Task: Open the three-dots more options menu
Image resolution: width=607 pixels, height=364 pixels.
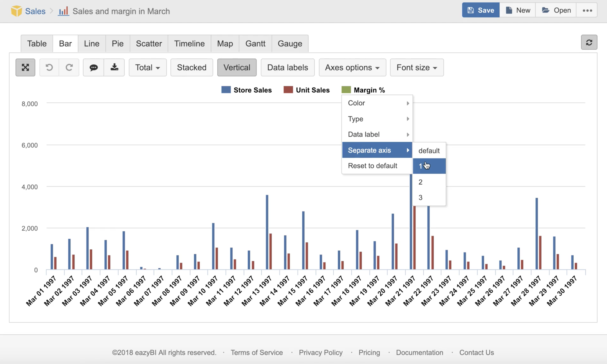Action: (x=587, y=10)
